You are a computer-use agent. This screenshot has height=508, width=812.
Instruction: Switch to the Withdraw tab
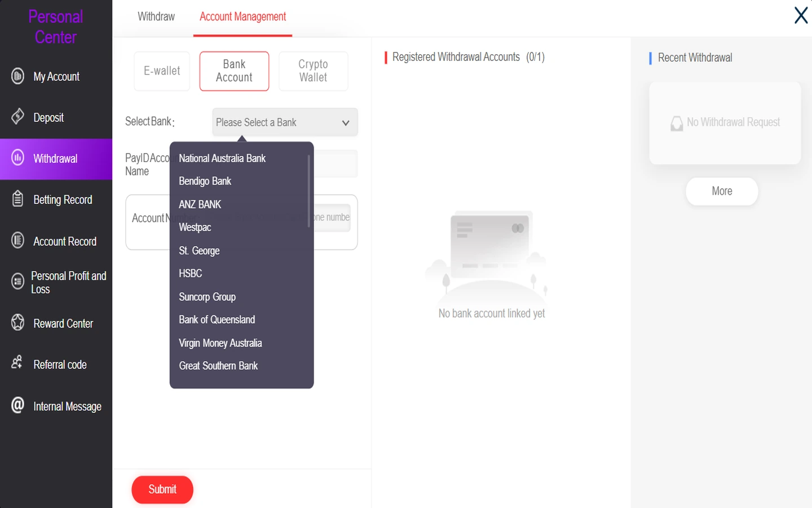(x=156, y=16)
